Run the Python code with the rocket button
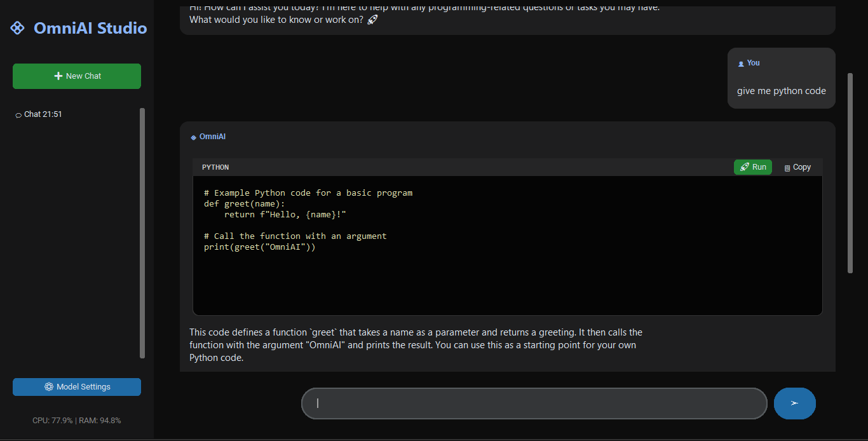 [753, 167]
